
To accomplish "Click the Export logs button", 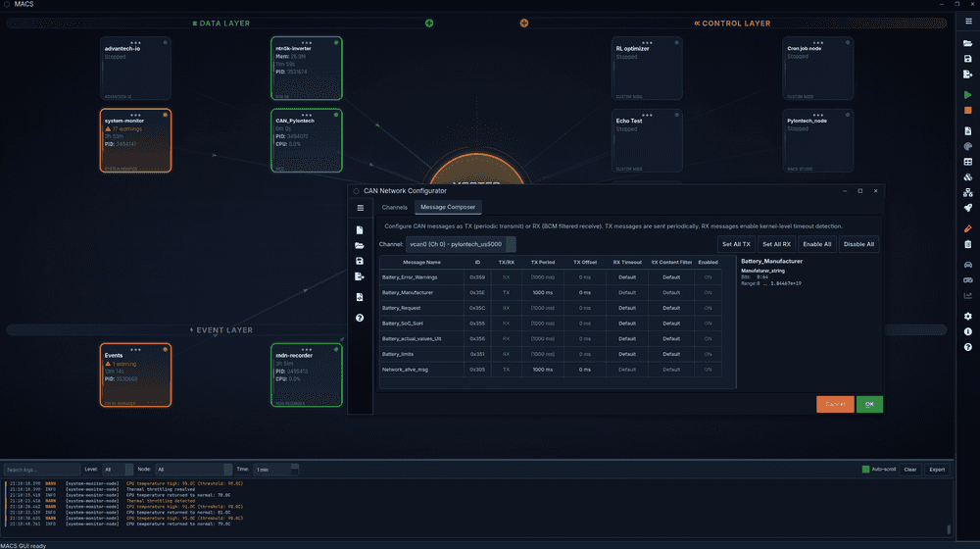I will coord(937,469).
